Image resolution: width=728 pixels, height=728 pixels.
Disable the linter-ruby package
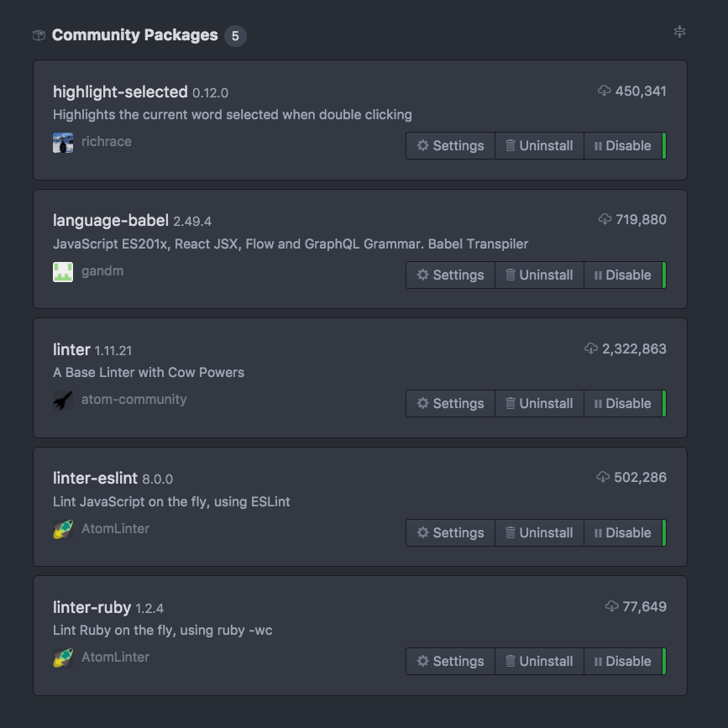[x=622, y=661]
